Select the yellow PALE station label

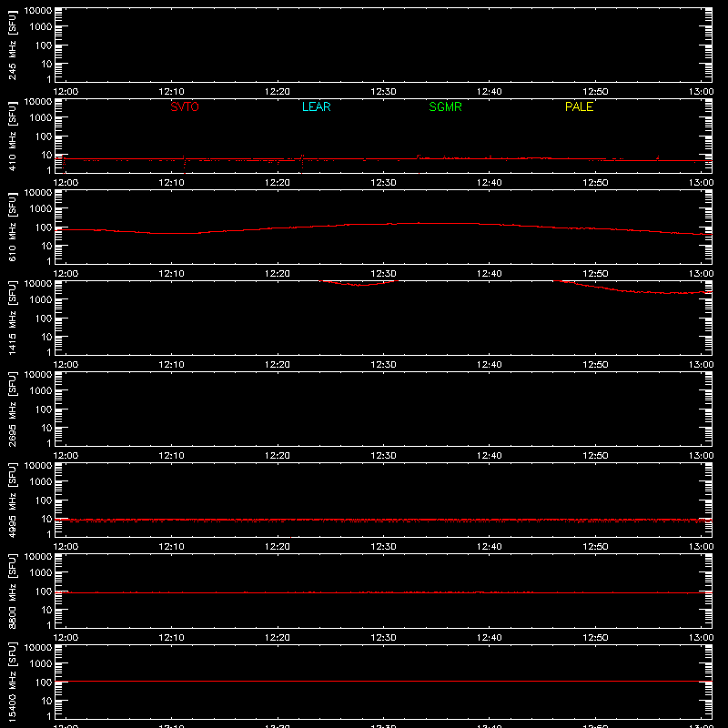(x=579, y=106)
